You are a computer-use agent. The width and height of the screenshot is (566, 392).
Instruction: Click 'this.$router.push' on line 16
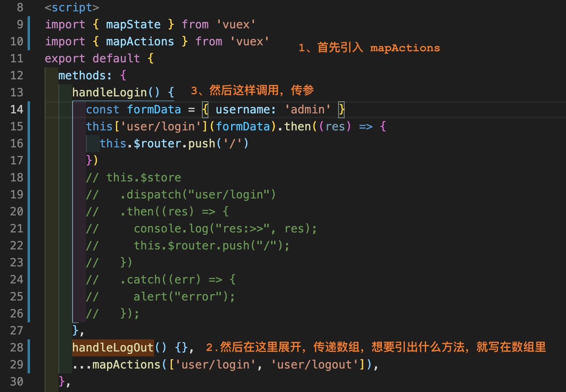pyautogui.click(x=158, y=143)
